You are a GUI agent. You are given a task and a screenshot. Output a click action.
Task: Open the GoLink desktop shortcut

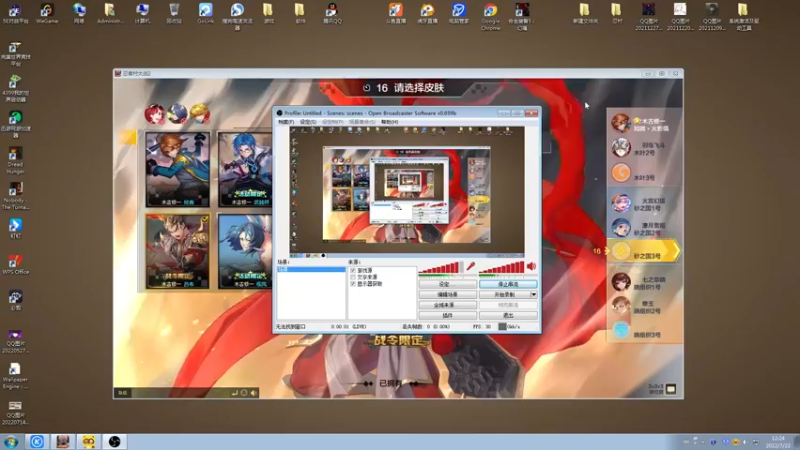coord(205,13)
